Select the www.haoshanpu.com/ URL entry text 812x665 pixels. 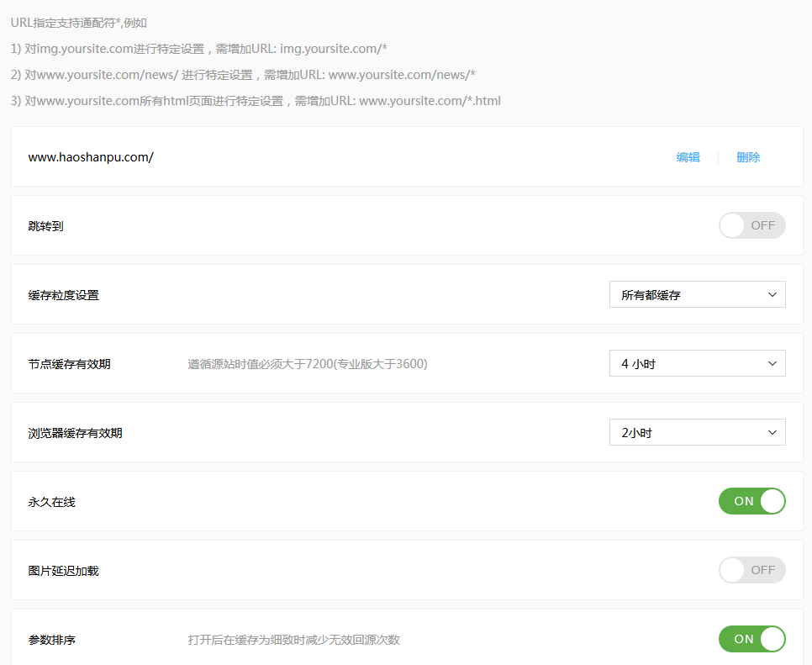click(x=91, y=157)
